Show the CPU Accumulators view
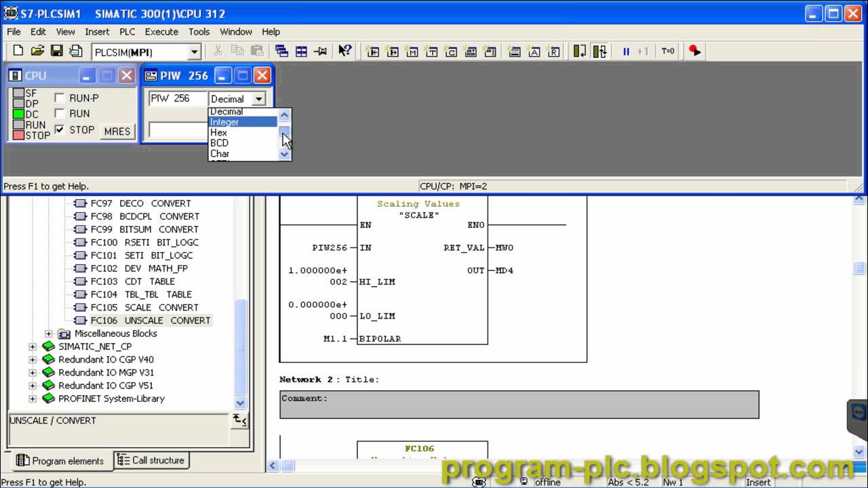The image size is (868, 488). point(534,51)
